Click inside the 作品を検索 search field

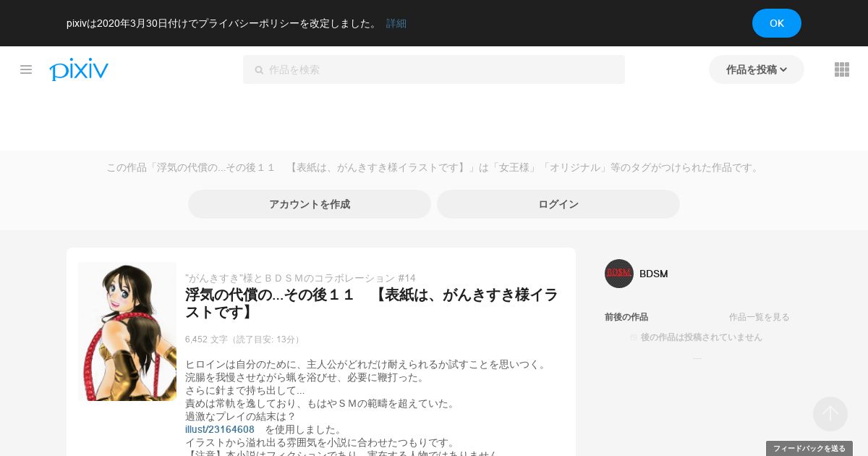[434, 69]
